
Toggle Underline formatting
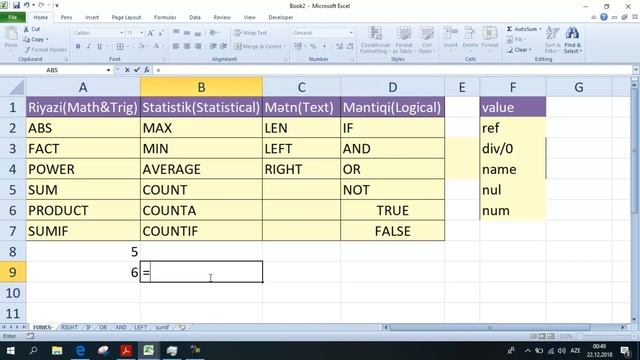coord(100,47)
